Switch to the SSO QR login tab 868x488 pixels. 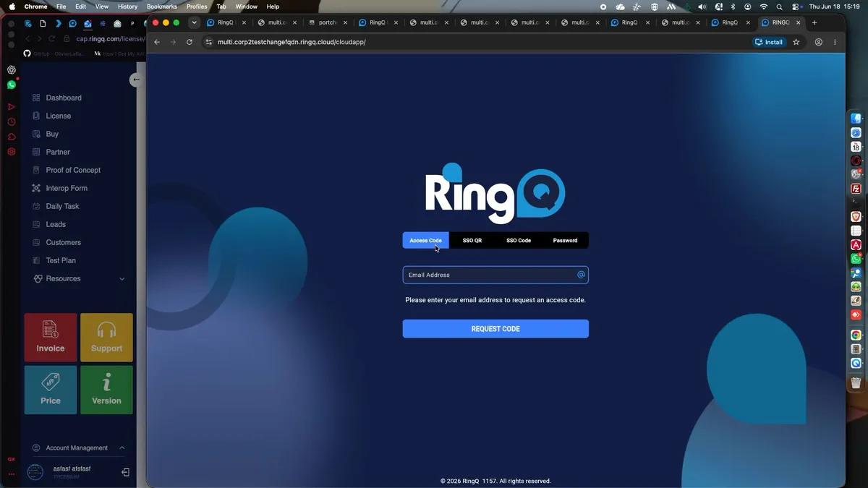472,241
